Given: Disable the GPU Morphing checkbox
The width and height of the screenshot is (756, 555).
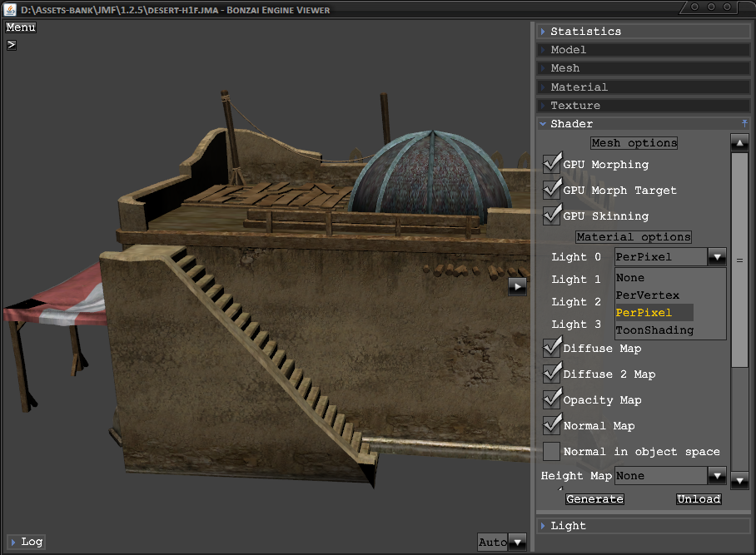Looking at the screenshot, I should click(x=551, y=164).
